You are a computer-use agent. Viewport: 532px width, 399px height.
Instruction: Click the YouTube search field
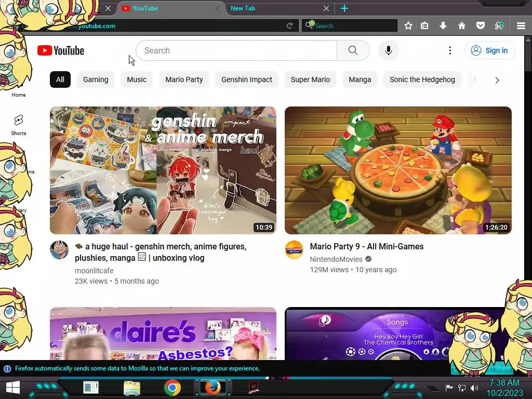[x=236, y=50]
